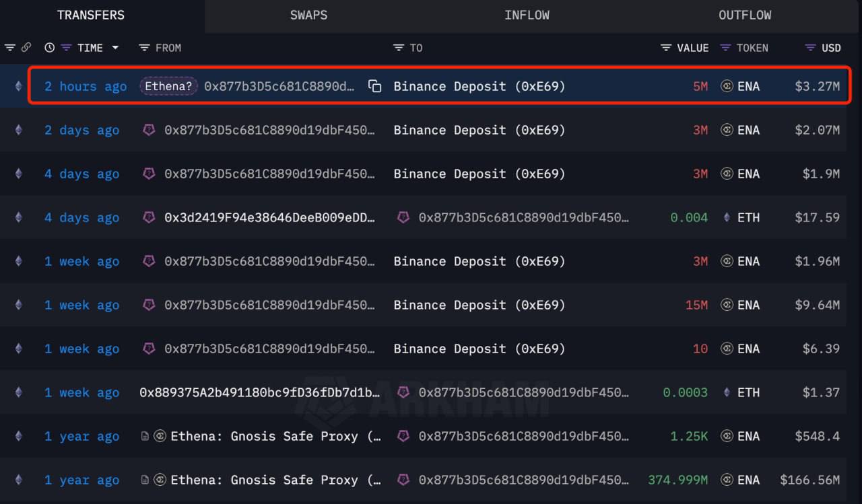Screen dimensions: 862x504
Task: Expand the TIME sort dropdown arrow
Action: coord(115,48)
